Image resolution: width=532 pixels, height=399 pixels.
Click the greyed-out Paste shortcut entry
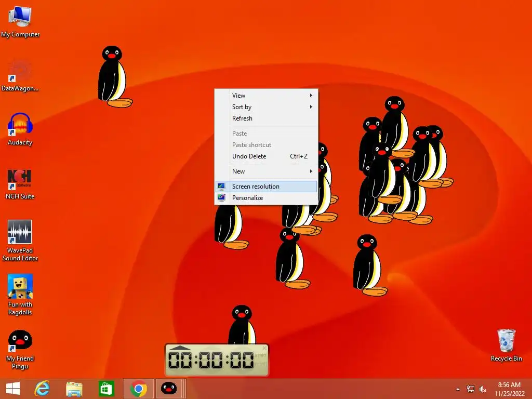click(266, 145)
